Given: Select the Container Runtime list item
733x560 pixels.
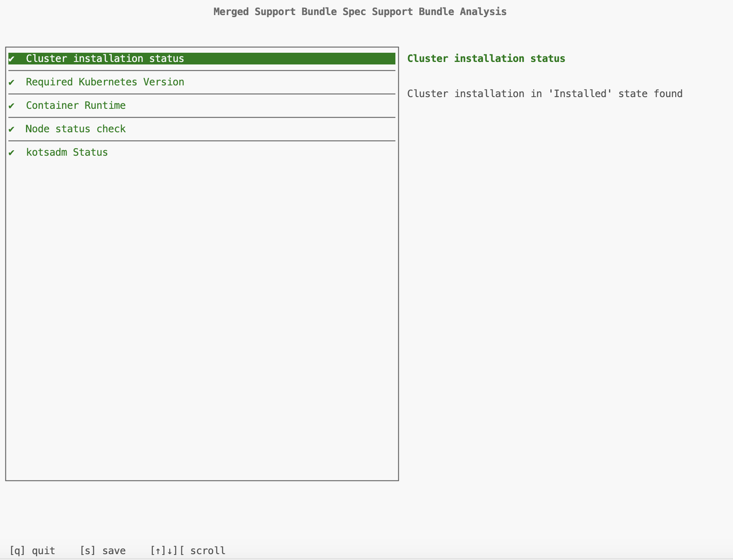Looking at the screenshot, I should point(76,106).
